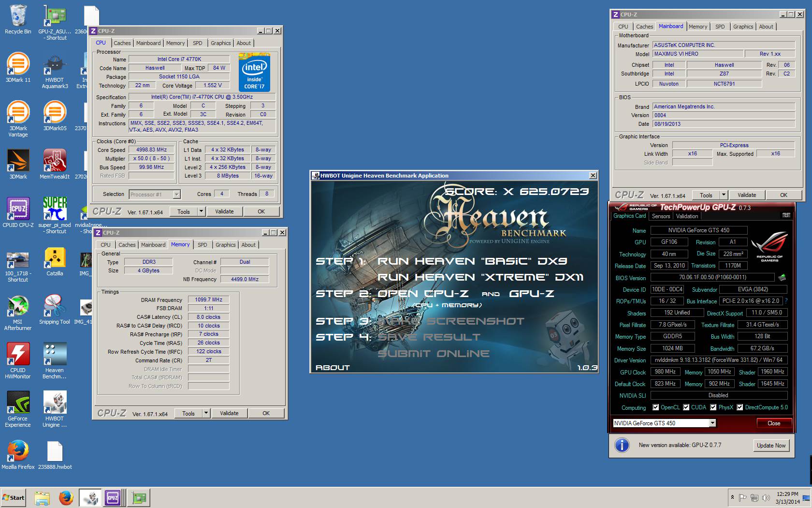Click the CPU name field Intel Core i7 4770K
Image resolution: width=812 pixels, height=508 pixels.
click(179, 59)
